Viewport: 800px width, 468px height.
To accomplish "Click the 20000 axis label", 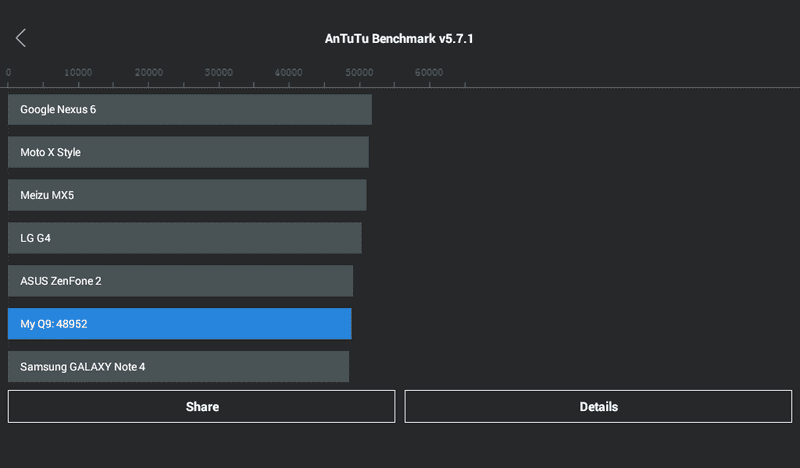I will coord(148,72).
